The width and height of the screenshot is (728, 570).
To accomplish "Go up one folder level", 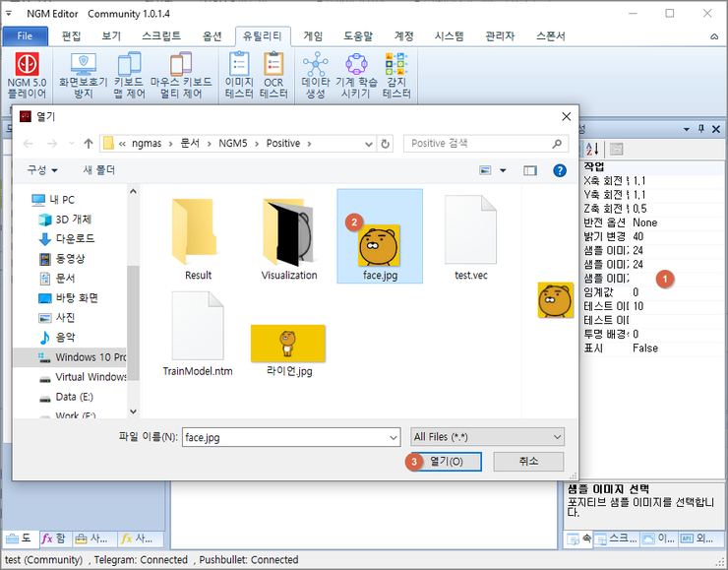I will coord(89,144).
